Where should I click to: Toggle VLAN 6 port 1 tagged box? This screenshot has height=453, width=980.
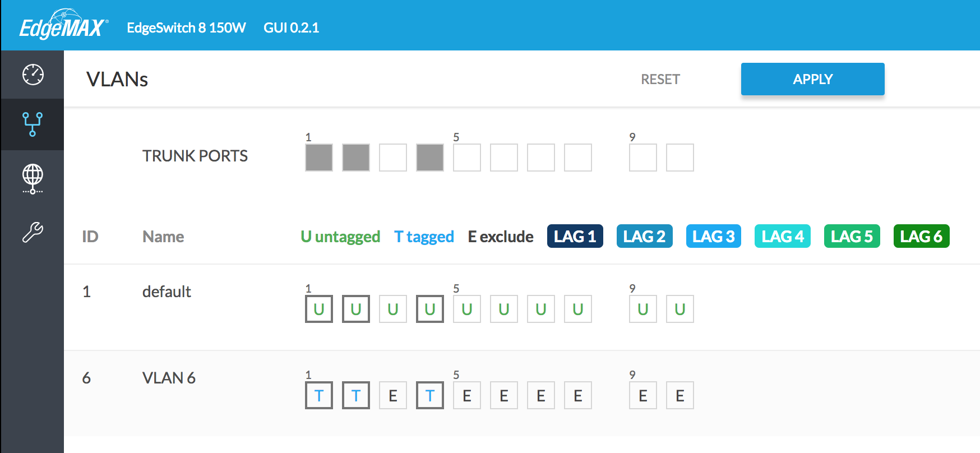319,395
